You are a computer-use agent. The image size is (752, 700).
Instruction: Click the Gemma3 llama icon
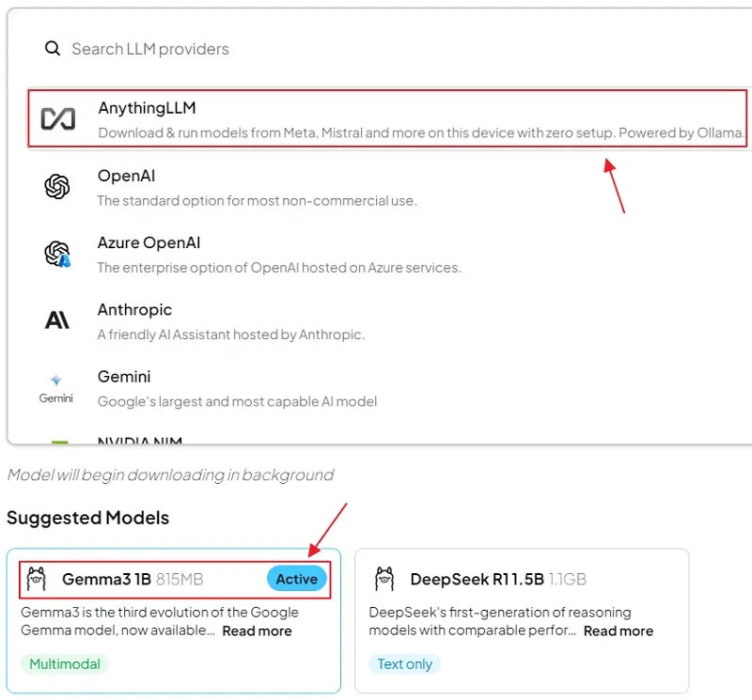click(x=37, y=579)
